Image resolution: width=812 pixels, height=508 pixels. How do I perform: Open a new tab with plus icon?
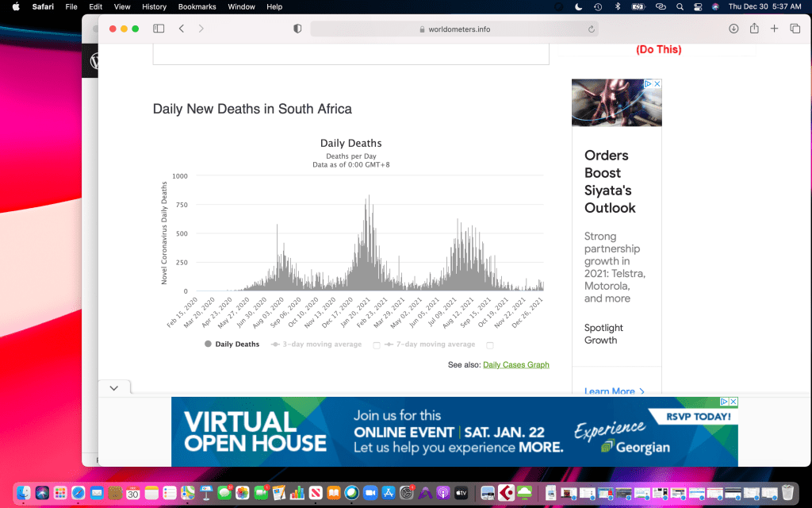[775, 29]
